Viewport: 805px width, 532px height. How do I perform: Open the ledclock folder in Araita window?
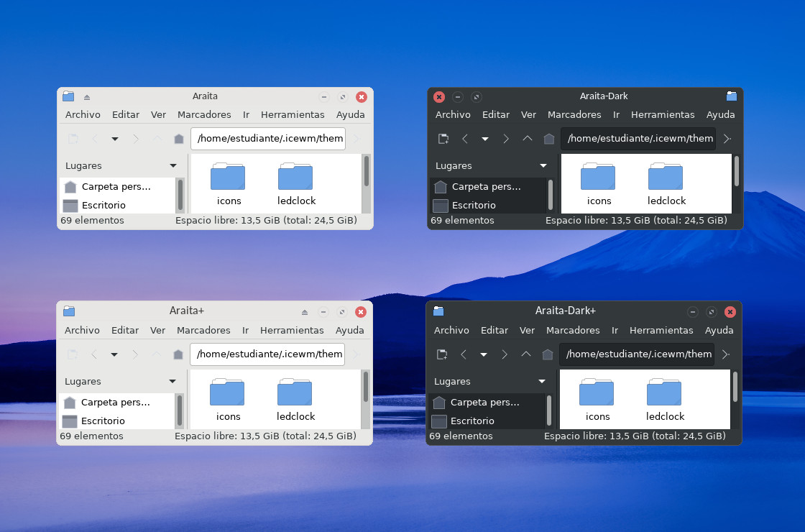[x=296, y=184]
